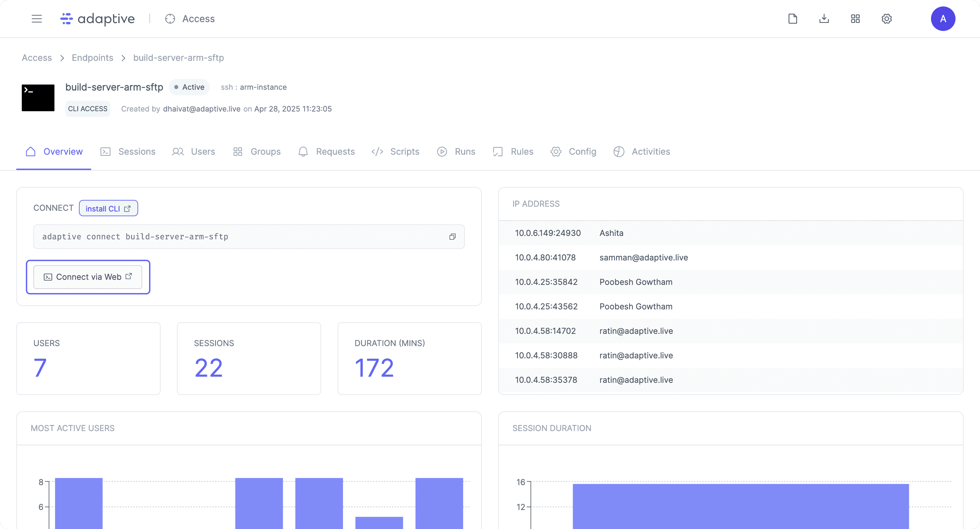980x529 pixels.
Task: Go to the Runs tab
Action: [x=456, y=152]
